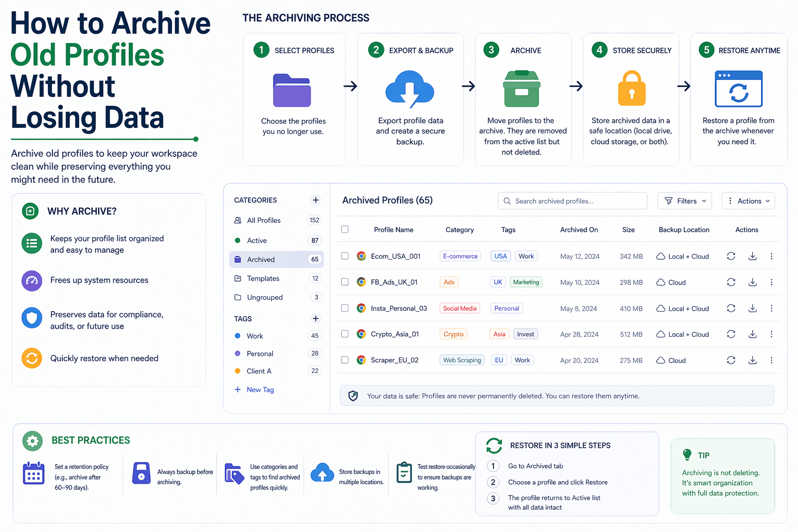This screenshot has width=798, height=532.
Task: Click the purple folder Select Profiles icon
Action: coord(292,90)
